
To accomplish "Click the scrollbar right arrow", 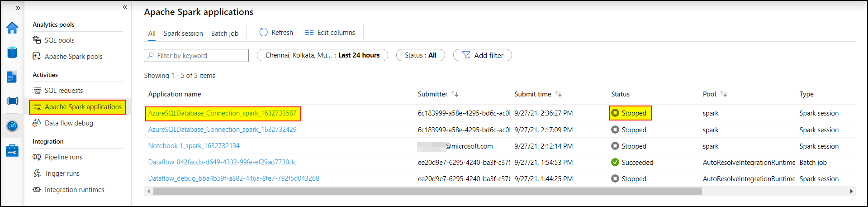I will coord(851,192).
